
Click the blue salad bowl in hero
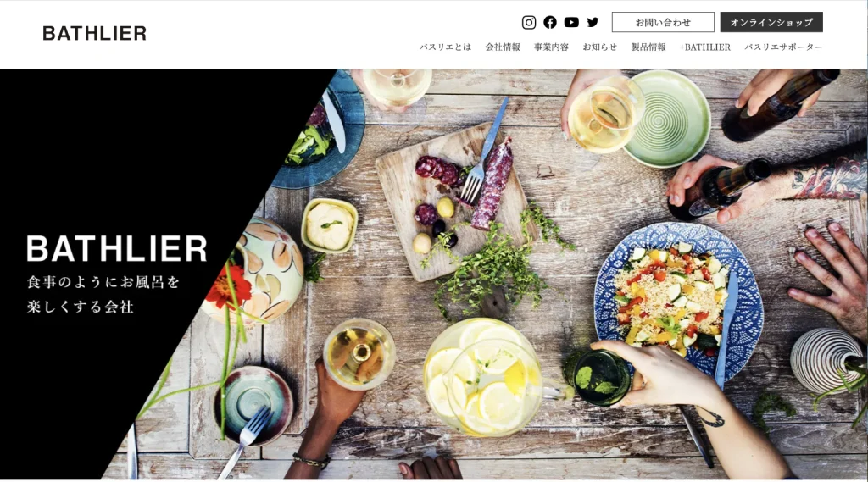pyautogui.click(x=679, y=301)
